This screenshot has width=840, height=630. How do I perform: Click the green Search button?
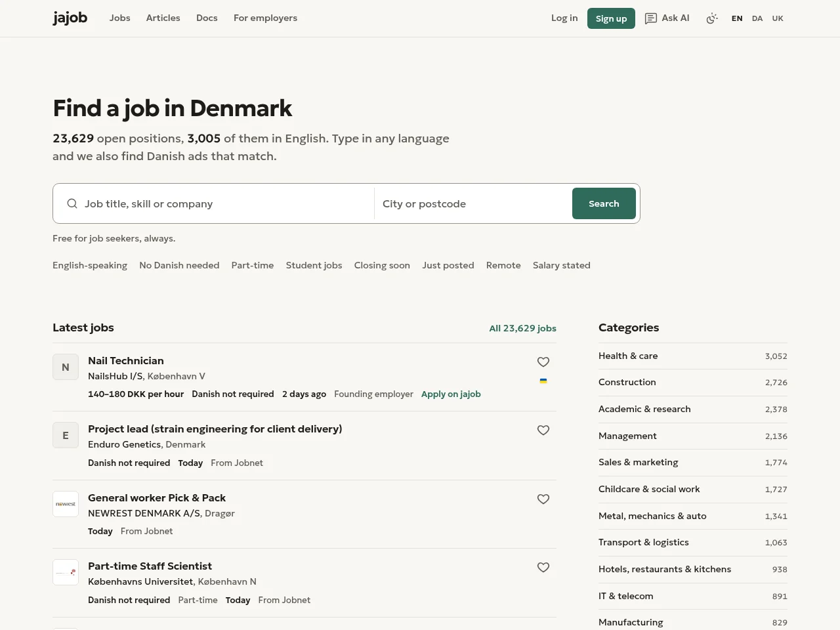coord(604,203)
